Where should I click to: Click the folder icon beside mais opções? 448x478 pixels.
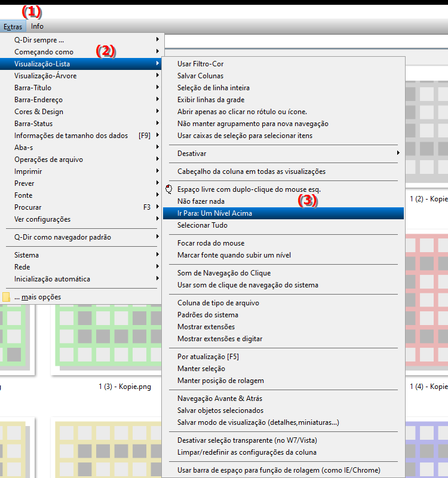tap(6, 297)
